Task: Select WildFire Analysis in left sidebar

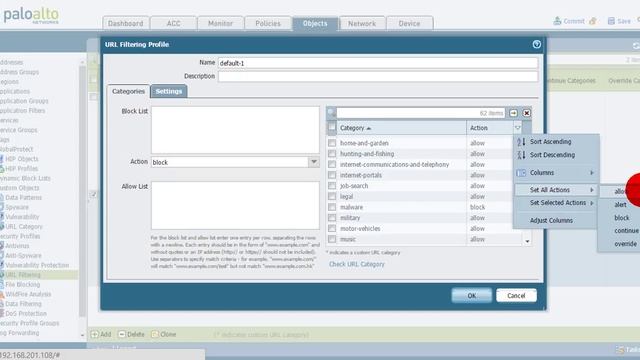Action: (x=28, y=294)
